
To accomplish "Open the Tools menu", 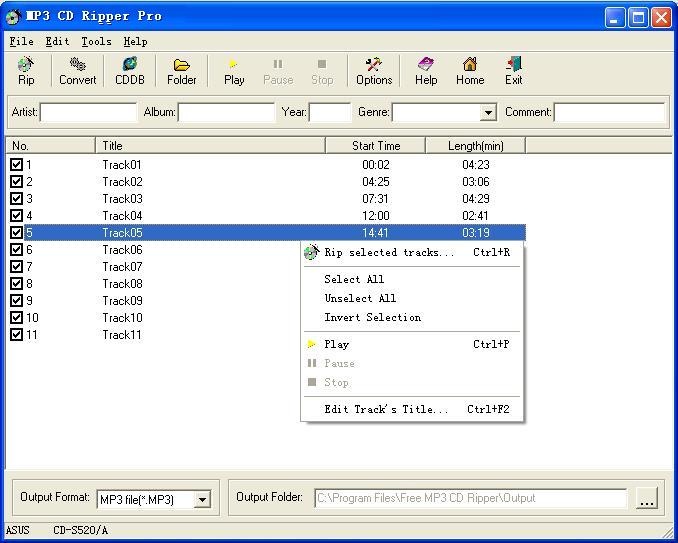I will pos(96,42).
